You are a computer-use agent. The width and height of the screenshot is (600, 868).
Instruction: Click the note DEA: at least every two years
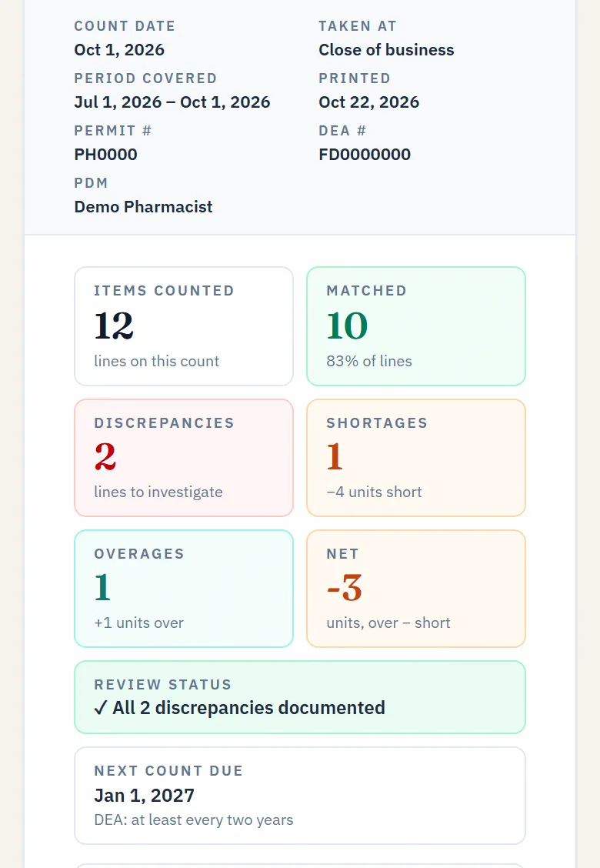tap(194, 820)
